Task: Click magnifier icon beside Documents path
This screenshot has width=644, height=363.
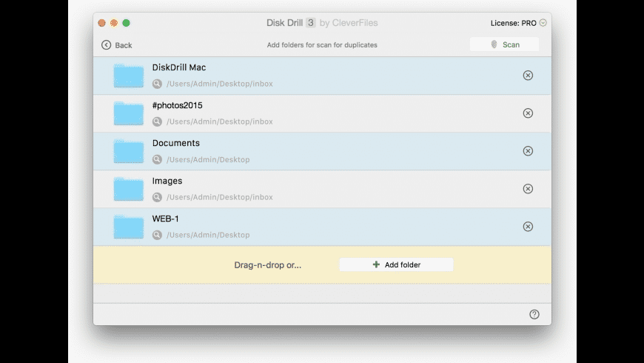Action: [157, 159]
